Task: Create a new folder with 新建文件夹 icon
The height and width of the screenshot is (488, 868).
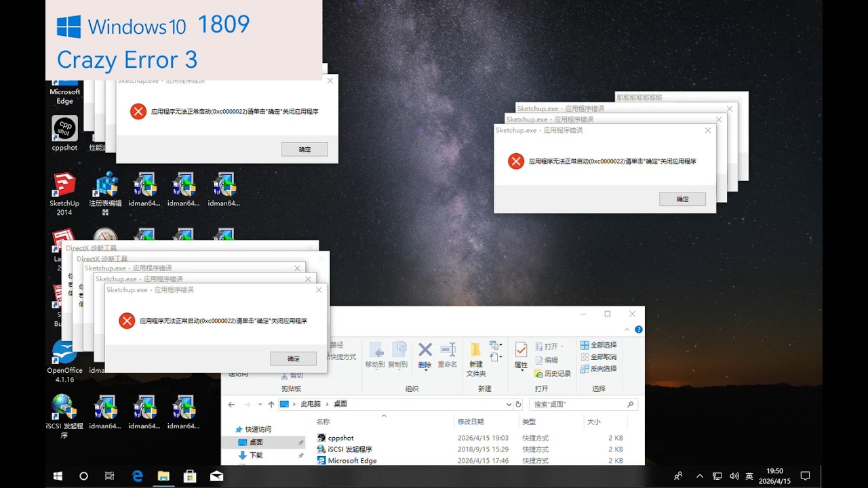Action: click(x=476, y=359)
